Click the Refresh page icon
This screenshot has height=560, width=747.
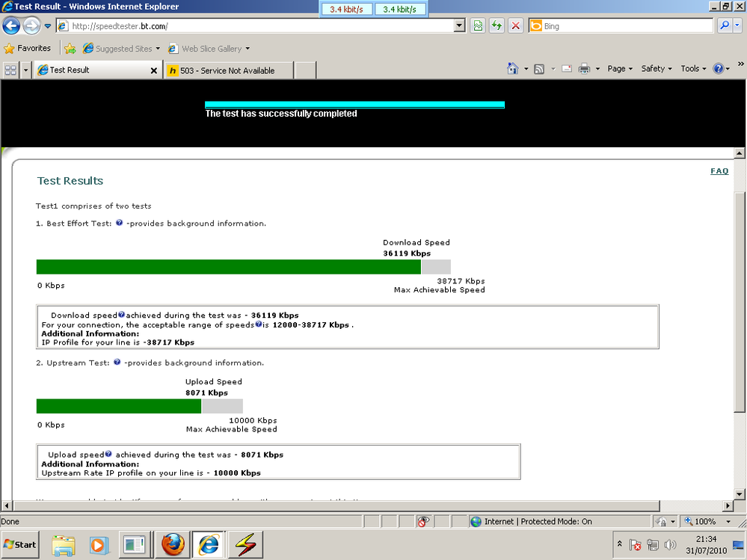pos(497,26)
